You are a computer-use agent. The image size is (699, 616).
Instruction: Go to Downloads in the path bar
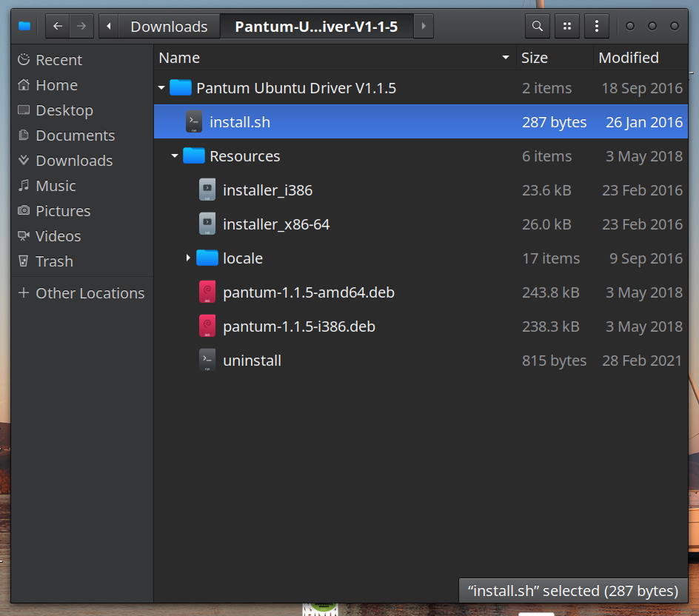tap(169, 27)
